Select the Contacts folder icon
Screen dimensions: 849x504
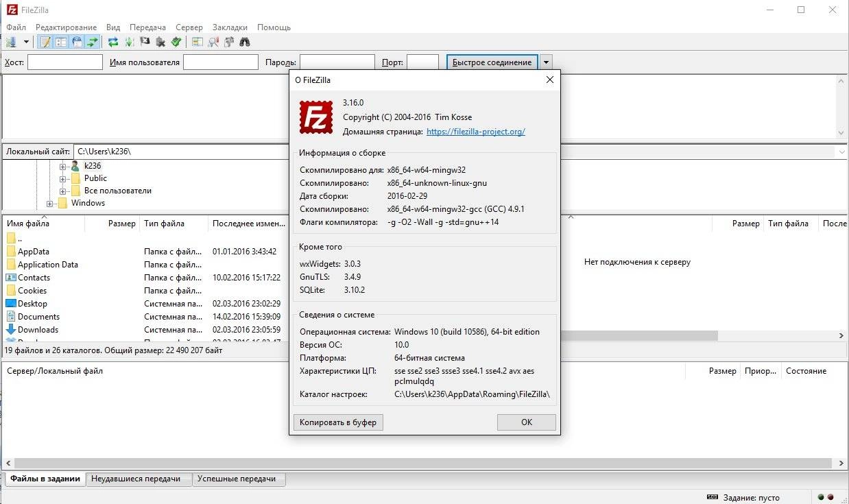11,278
